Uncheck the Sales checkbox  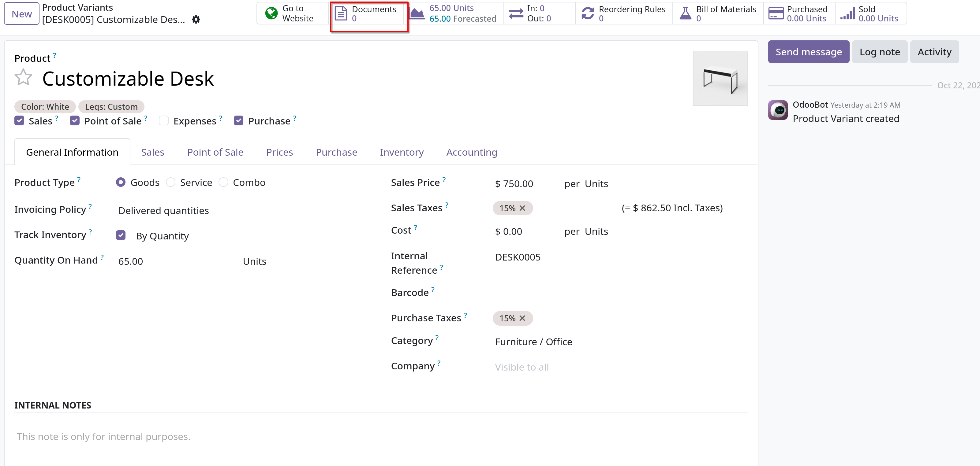[x=19, y=121]
